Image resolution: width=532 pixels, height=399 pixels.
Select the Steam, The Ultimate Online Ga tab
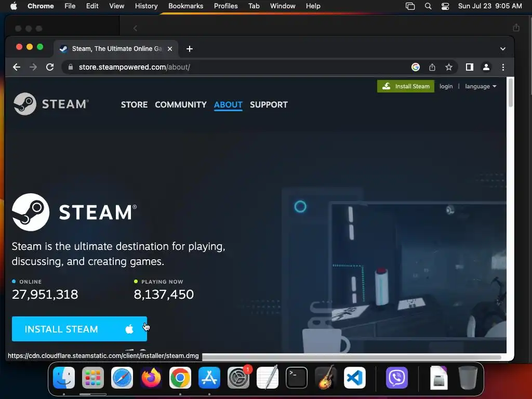pyautogui.click(x=115, y=49)
